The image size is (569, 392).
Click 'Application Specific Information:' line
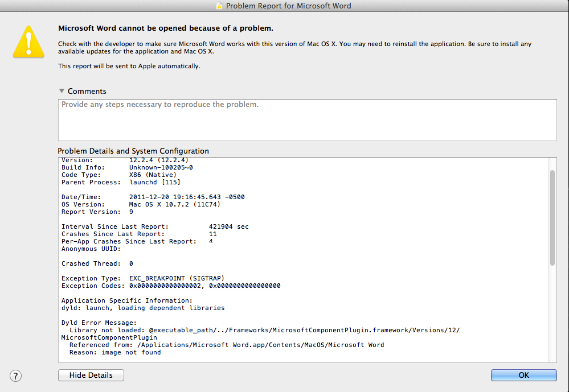(x=127, y=300)
